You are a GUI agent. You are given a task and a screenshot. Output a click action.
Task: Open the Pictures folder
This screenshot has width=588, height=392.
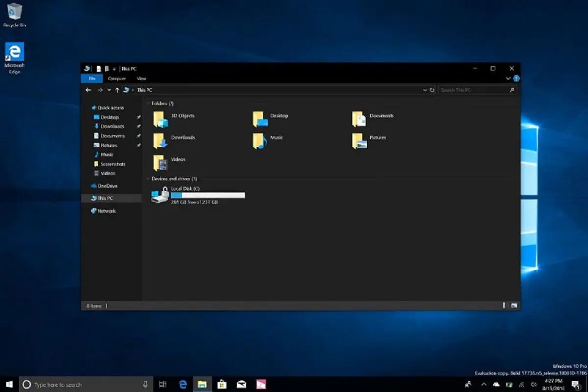[359, 141]
